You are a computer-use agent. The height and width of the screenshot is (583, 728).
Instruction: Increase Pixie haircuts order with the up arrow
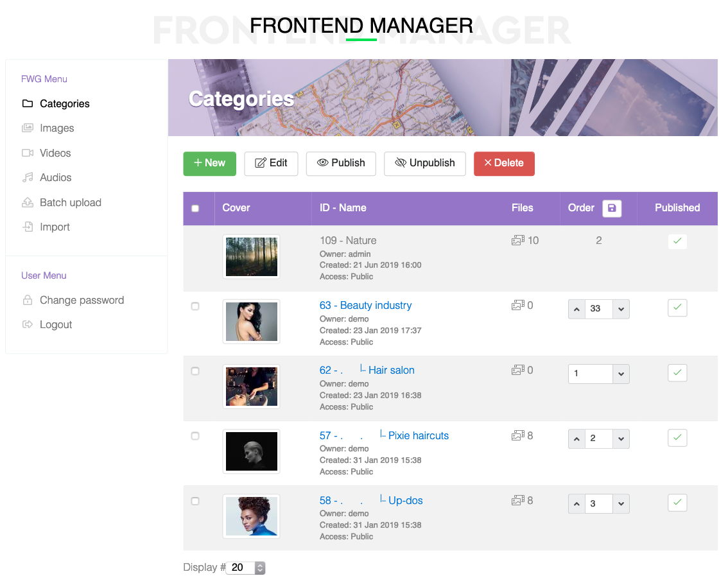click(x=576, y=439)
